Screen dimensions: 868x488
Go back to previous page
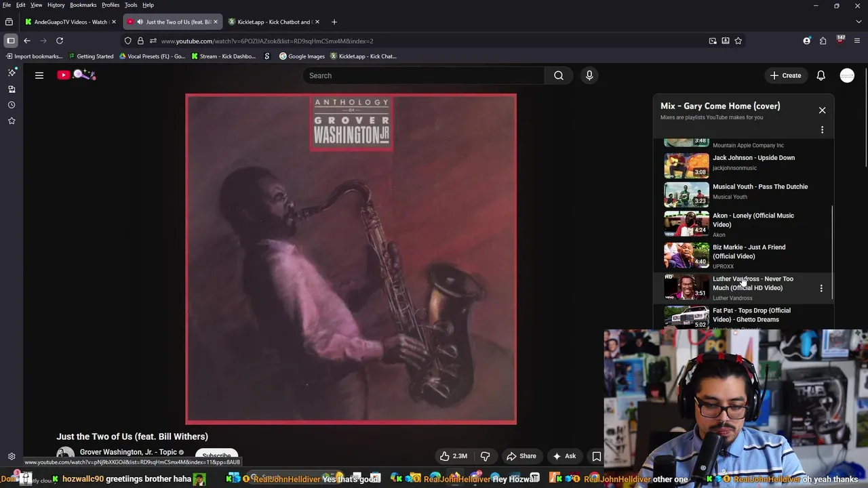pos(27,41)
